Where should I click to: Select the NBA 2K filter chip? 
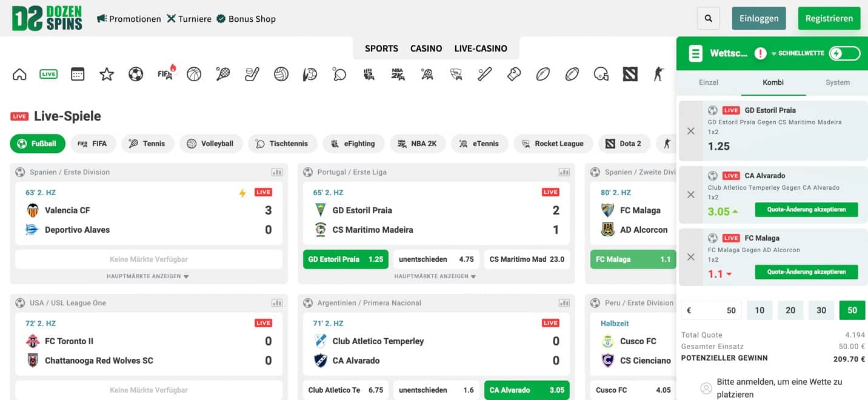pyautogui.click(x=418, y=144)
